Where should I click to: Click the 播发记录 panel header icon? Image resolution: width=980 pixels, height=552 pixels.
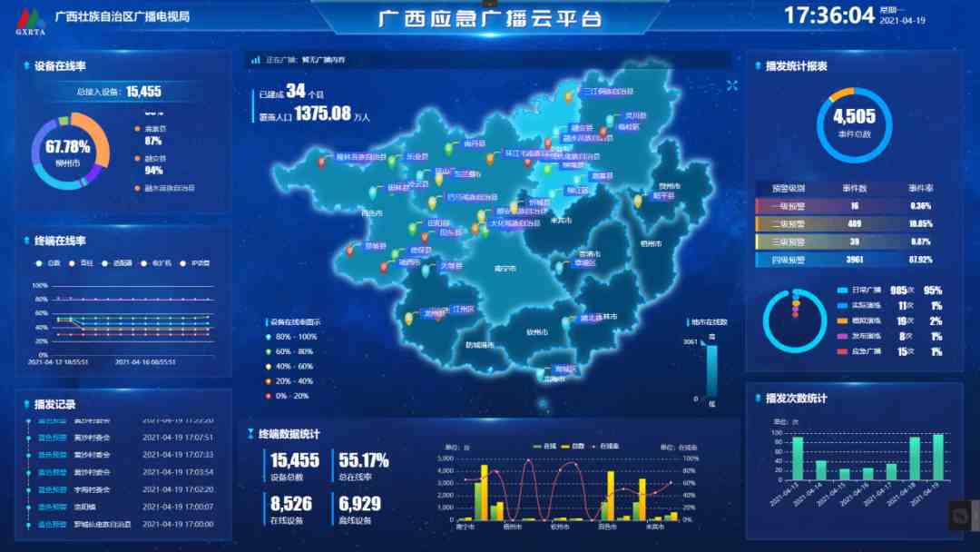25,402
